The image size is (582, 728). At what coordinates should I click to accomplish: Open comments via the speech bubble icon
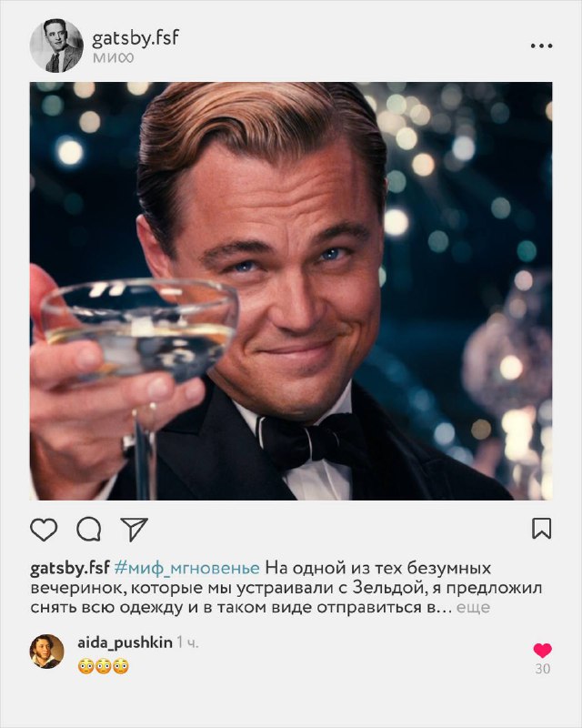coord(88,530)
